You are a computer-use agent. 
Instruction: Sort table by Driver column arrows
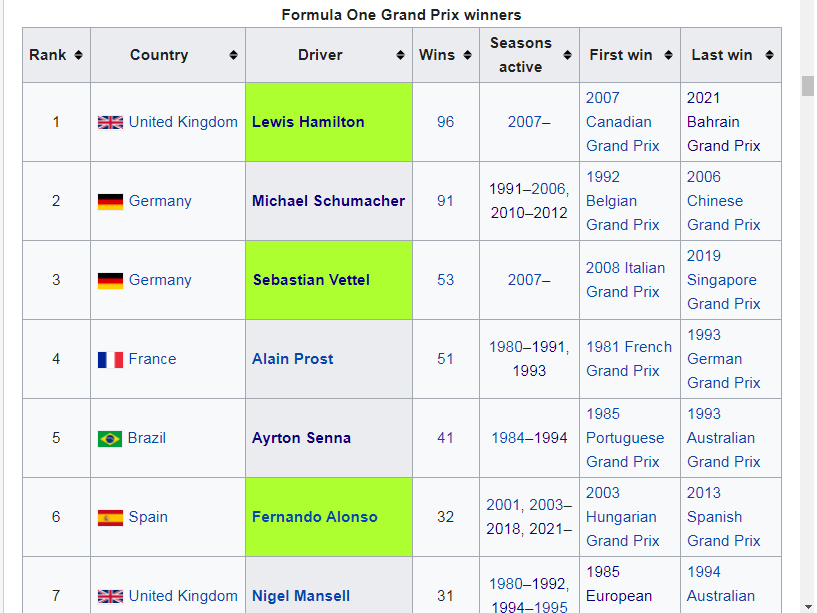(400, 55)
